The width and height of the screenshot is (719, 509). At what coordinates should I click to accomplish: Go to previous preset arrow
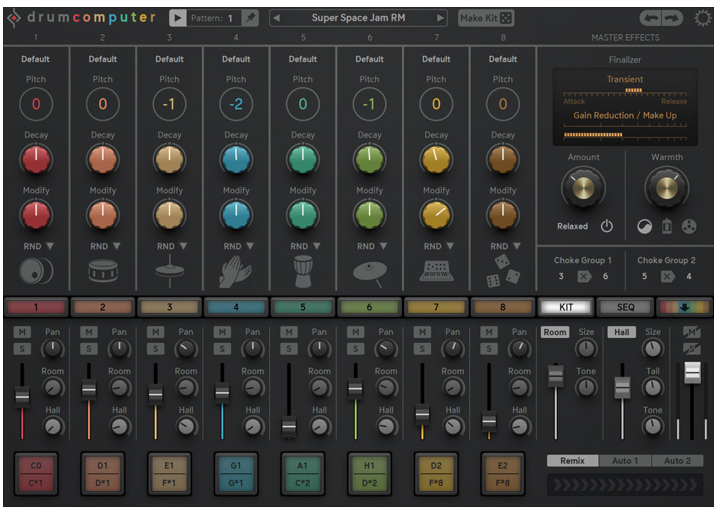(x=277, y=18)
